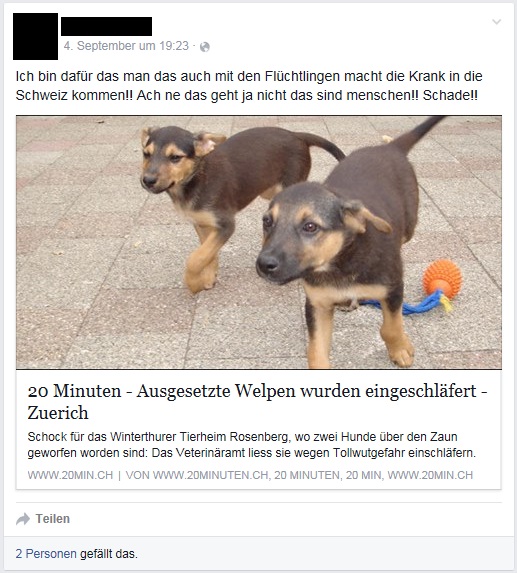Open the 2 Personen likes list

tap(46, 554)
